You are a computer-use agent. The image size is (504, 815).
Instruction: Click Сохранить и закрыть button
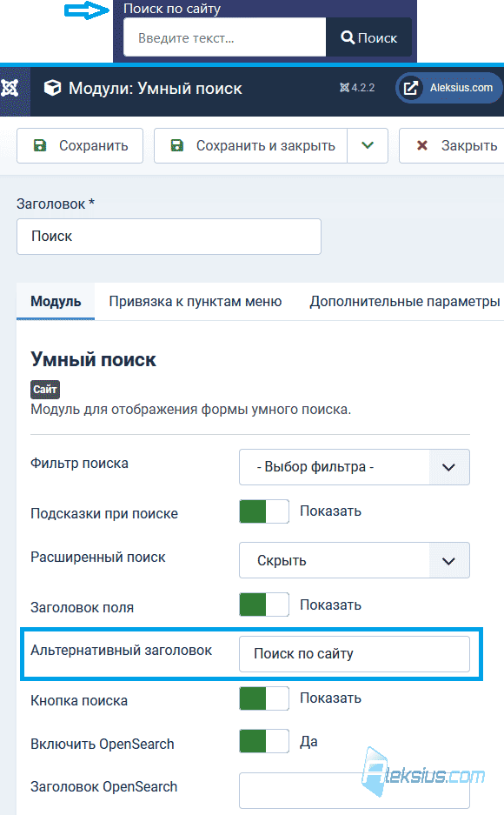[x=251, y=145]
